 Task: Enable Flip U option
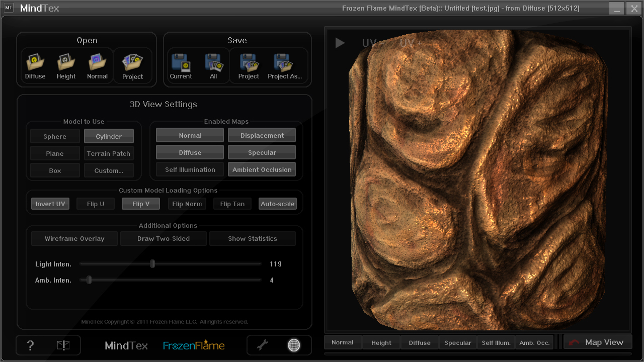96,204
